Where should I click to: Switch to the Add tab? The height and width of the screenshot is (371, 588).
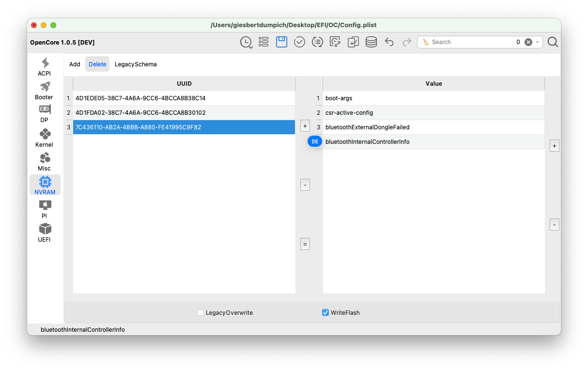point(75,64)
